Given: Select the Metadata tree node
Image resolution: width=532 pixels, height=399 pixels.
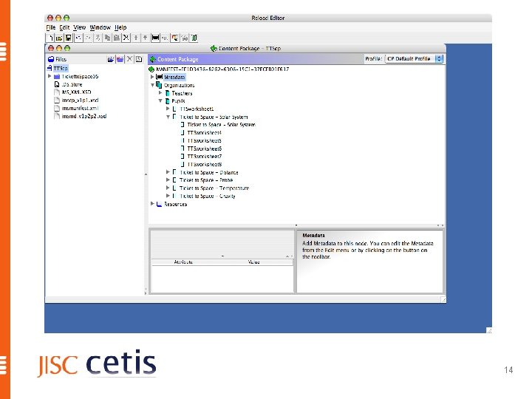Looking at the screenshot, I should (174, 78).
